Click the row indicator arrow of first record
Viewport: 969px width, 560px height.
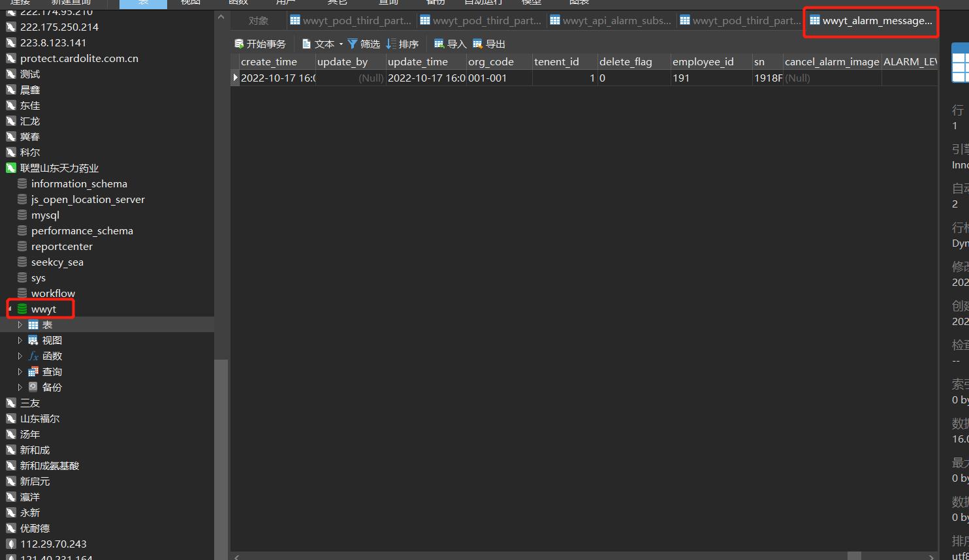pos(235,78)
